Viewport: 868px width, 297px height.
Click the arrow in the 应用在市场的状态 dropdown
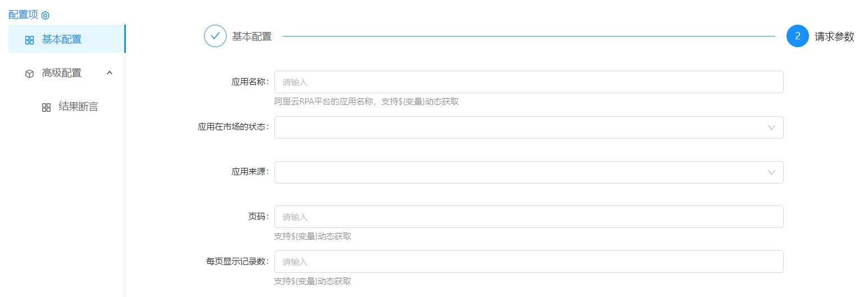[771, 127]
